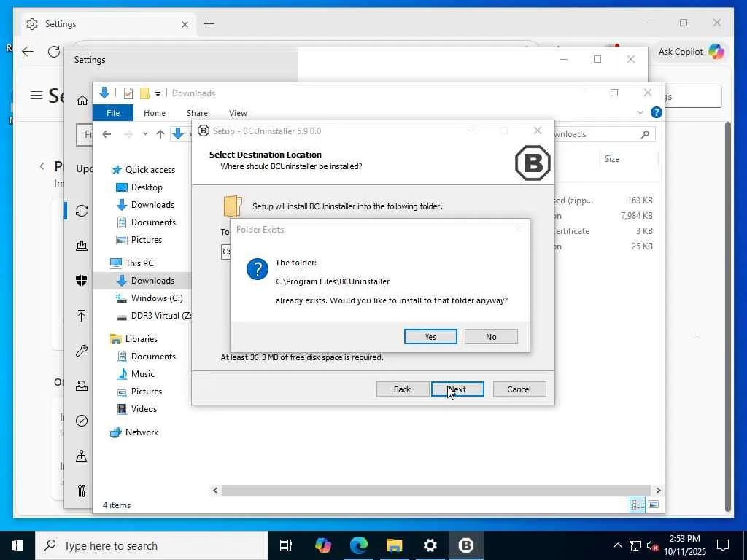Image resolution: width=747 pixels, height=560 pixels.
Task: Open Quick access in navigation pane
Action: click(144, 169)
